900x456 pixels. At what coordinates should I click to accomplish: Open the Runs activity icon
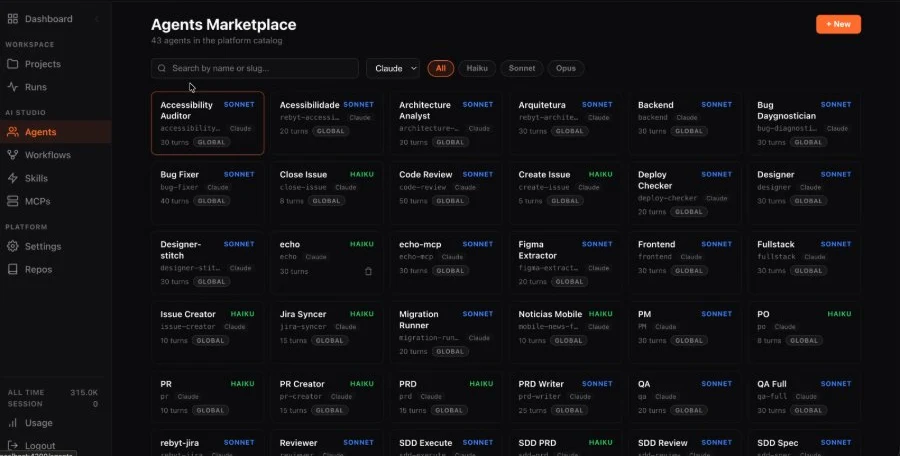12,87
